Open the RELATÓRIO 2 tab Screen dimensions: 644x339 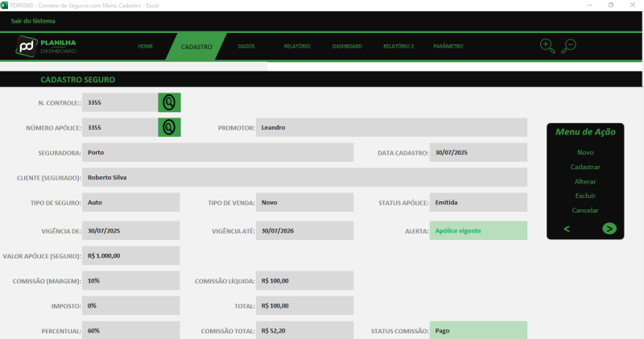tap(398, 47)
